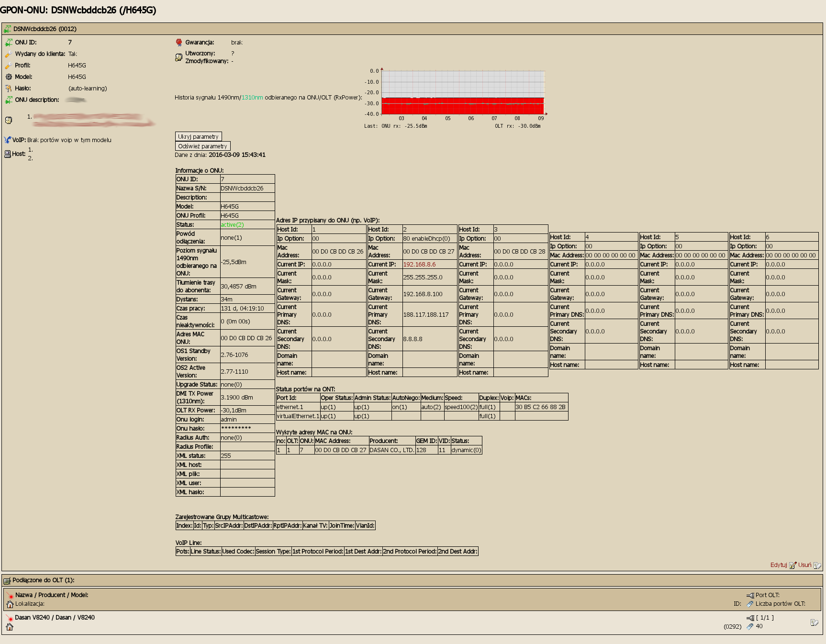Click the green 1310nm signal link
Image resolution: width=826 pixels, height=644 pixels.
pyautogui.click(x=252, y=98)
